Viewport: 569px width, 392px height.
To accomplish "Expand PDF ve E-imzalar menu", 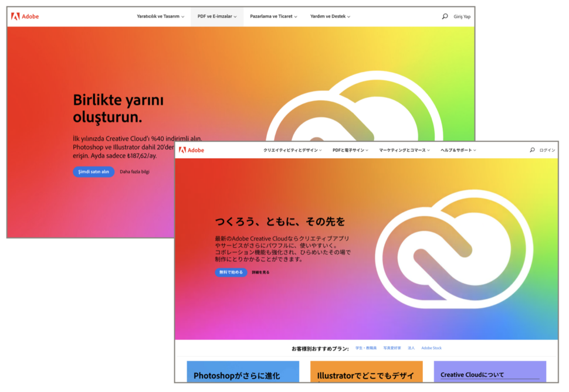I will pyautogui.click(x=217, y=16).
